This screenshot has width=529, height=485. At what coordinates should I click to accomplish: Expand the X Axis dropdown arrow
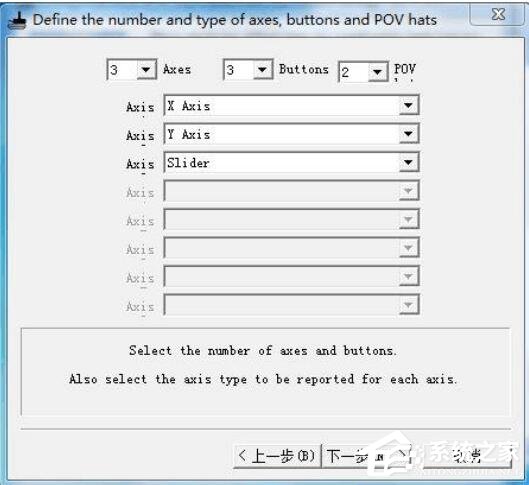[408, 105]
